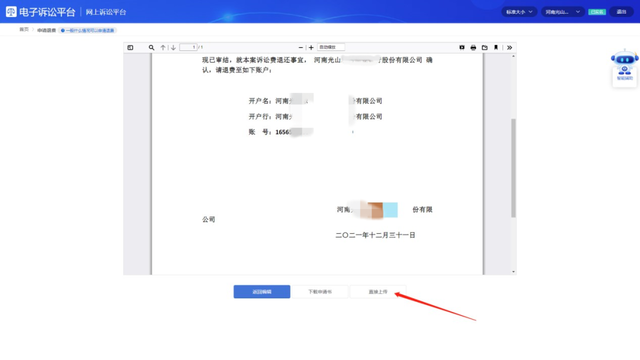Click the 返回编辑 blue button
Viewport: 640px width, 360px height.
point(262,292)
